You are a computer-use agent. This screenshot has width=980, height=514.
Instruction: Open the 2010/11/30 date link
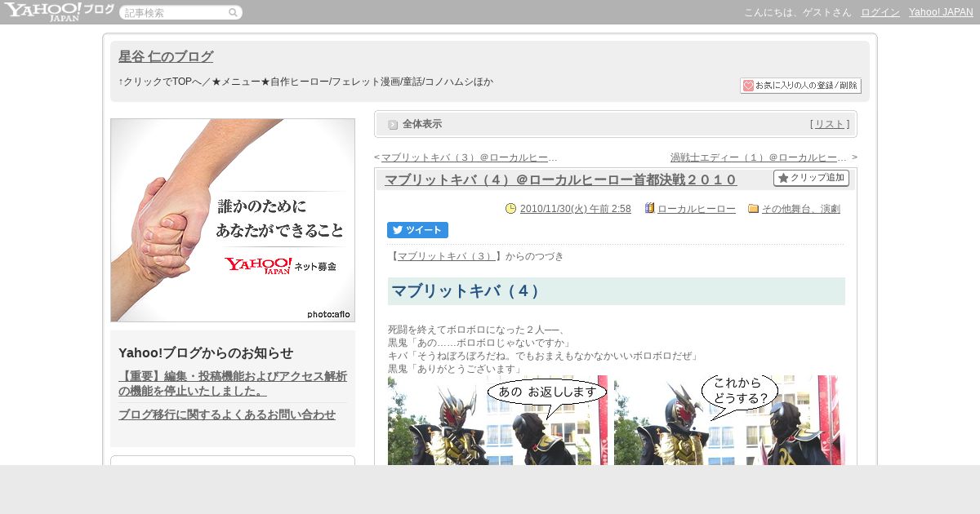tap(576, 209)
